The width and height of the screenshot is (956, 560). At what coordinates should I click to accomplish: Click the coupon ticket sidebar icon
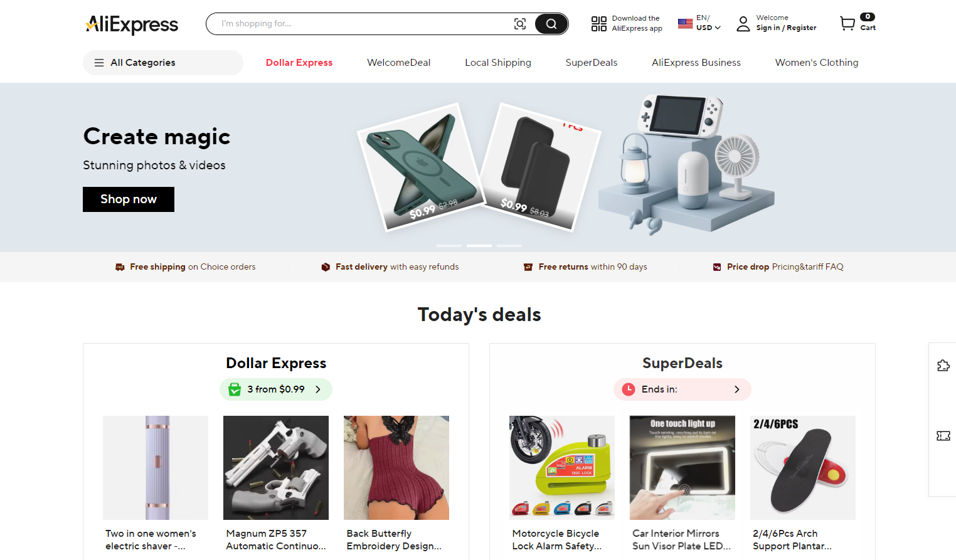943,436
